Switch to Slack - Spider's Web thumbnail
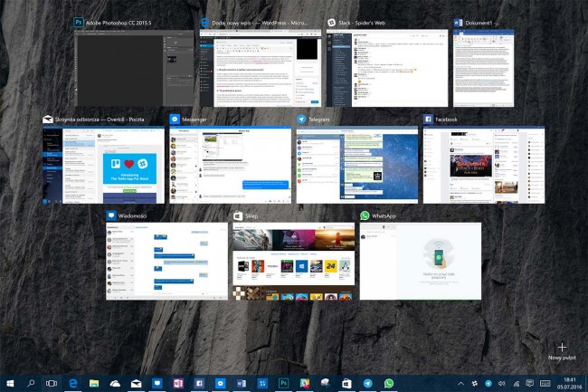Screen dimensions: 588x392 click(387, 69)
